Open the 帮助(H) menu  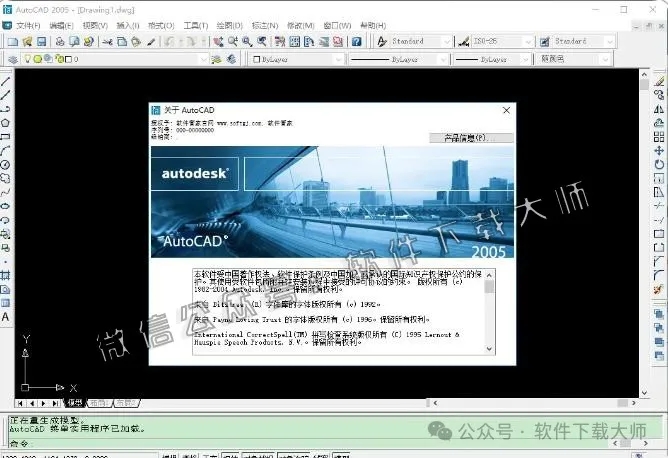click(373, 26)
